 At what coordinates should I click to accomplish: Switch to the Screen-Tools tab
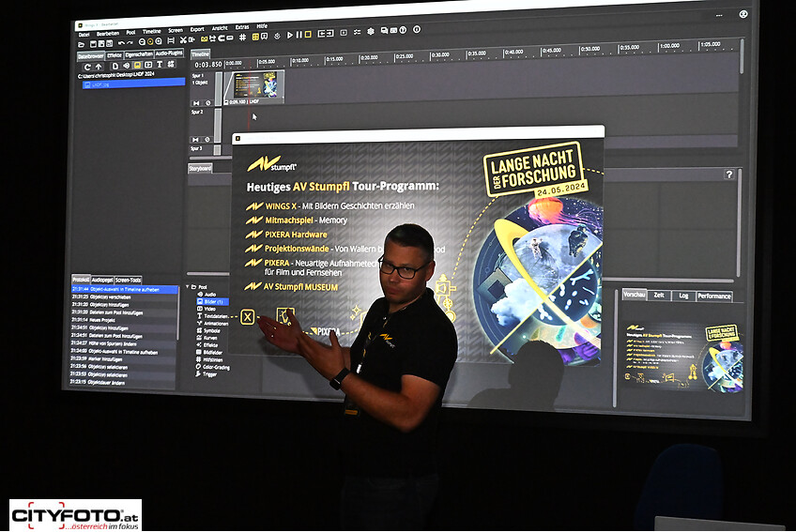pyautogui.click(x=128, y=281)
